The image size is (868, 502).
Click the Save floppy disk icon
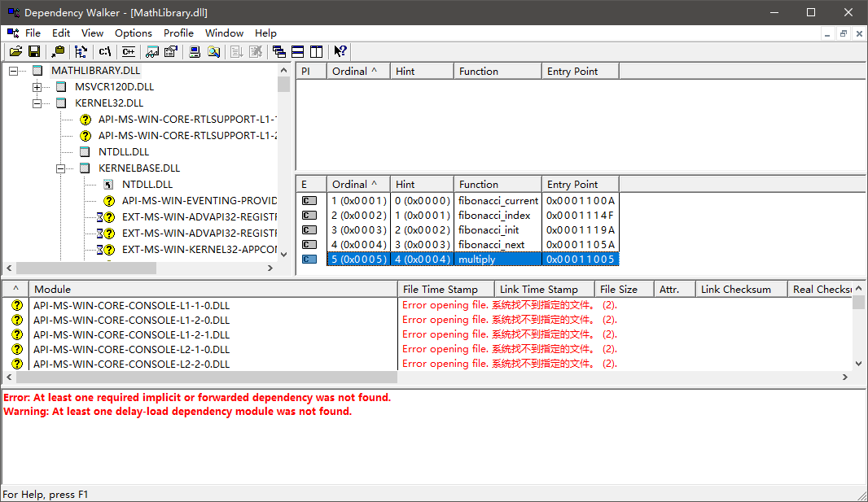(x=34, y=52)
